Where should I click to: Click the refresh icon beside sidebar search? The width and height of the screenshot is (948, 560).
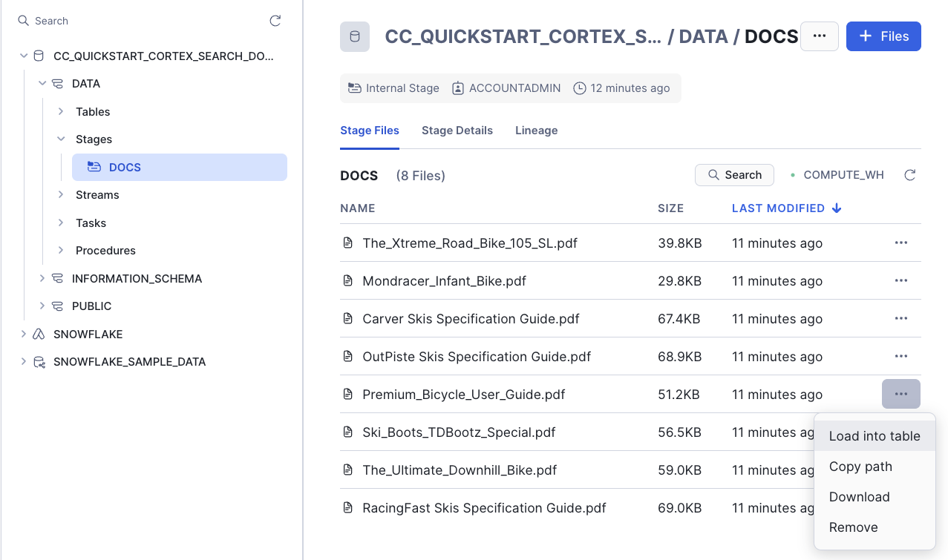pos(275,21)
